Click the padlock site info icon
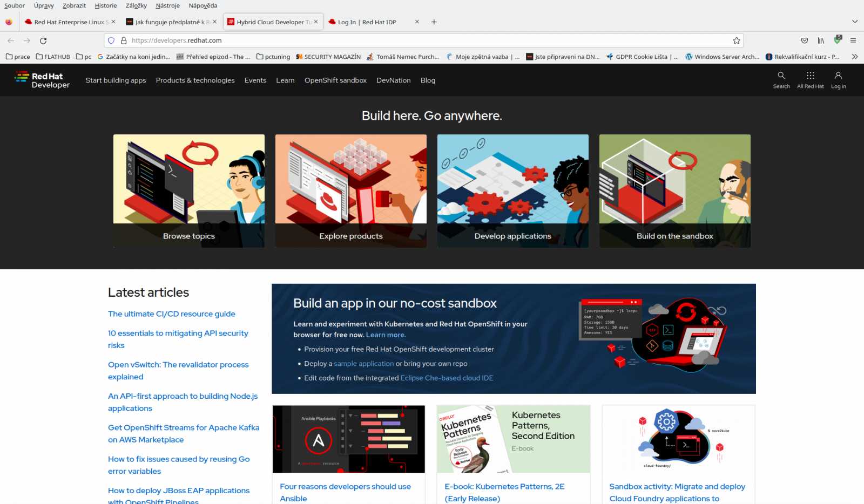The width and height of the screenshot is (864, 504). (124, 40)
